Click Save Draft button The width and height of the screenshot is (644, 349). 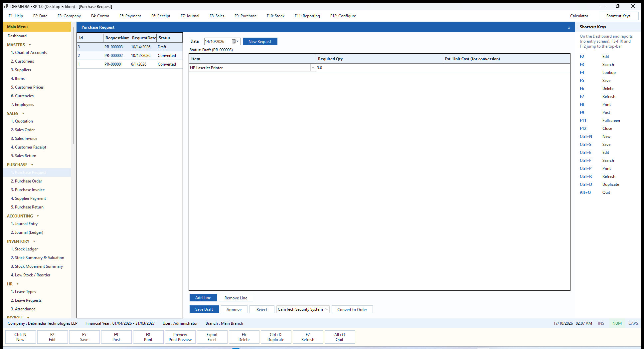[x=204, y=309]
